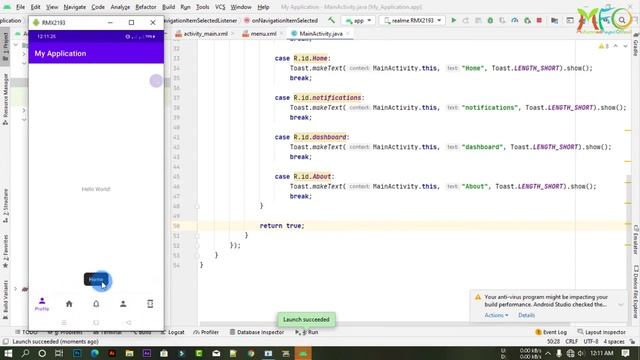
Task: Open the app run configuration dropdown
Action: [358, 20]
